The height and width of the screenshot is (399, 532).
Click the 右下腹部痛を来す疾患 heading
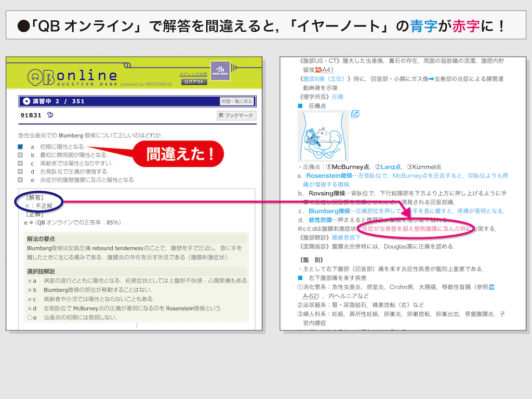point(338,278)
